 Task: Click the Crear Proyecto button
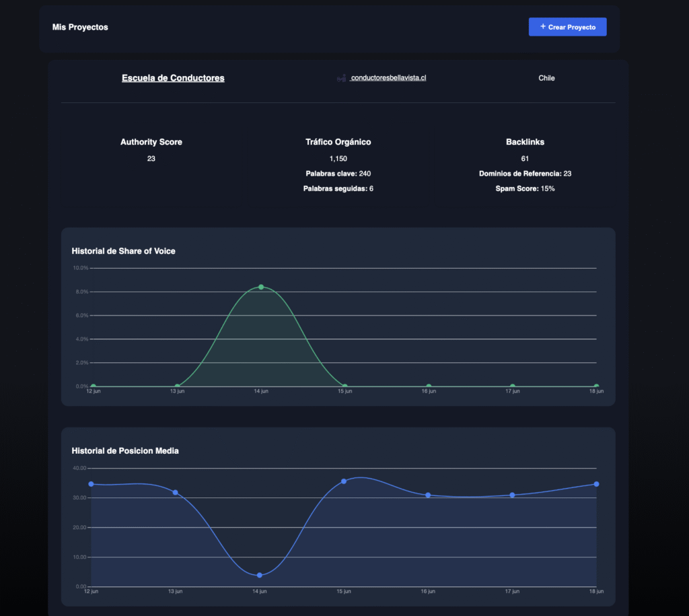[567, 27]
